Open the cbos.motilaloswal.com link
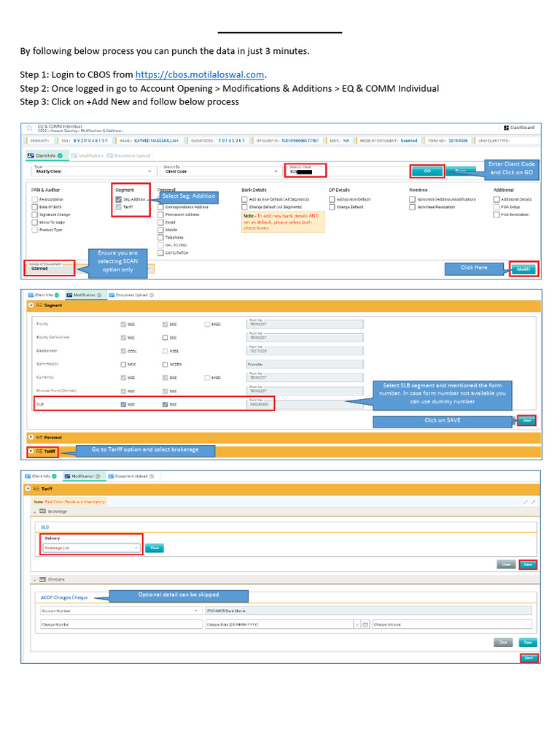 (201, 75)
